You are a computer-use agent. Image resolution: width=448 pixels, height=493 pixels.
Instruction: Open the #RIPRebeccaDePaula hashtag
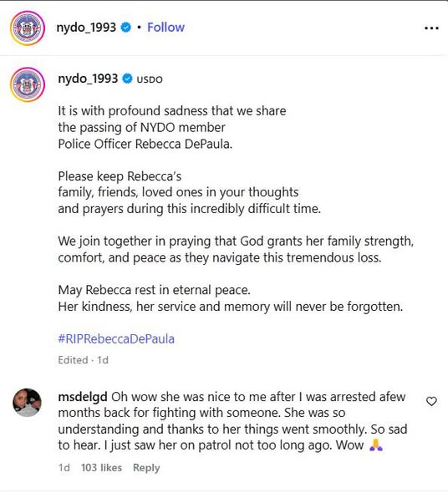(116, 339)
